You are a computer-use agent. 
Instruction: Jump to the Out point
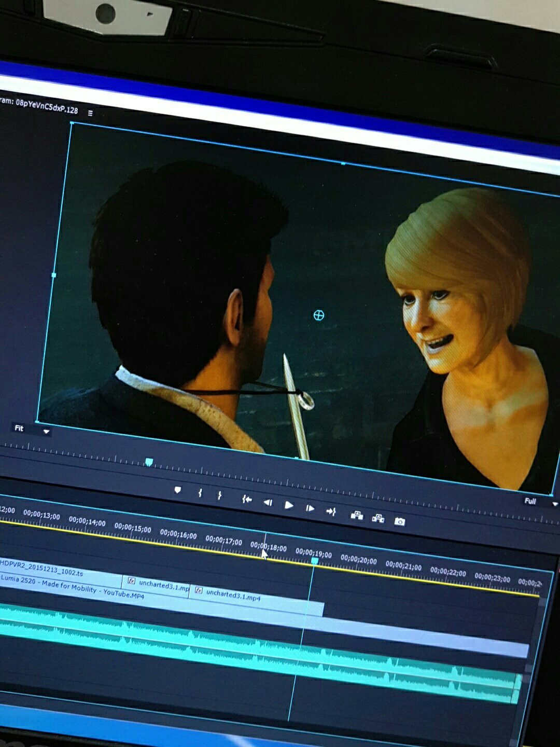[331, 511]
